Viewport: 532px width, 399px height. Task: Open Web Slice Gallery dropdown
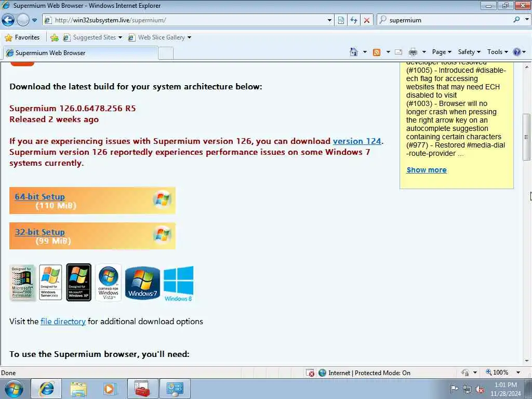click(159, 37)
